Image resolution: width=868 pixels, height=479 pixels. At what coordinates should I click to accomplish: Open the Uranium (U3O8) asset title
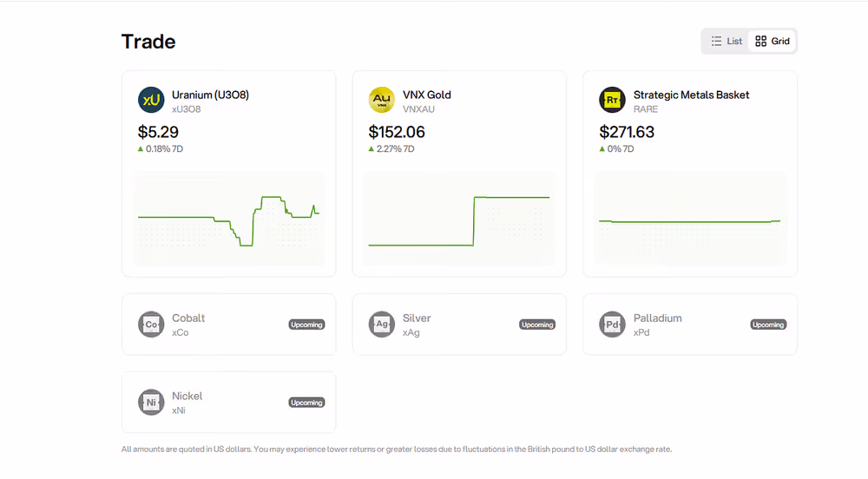tap(210, 95)
